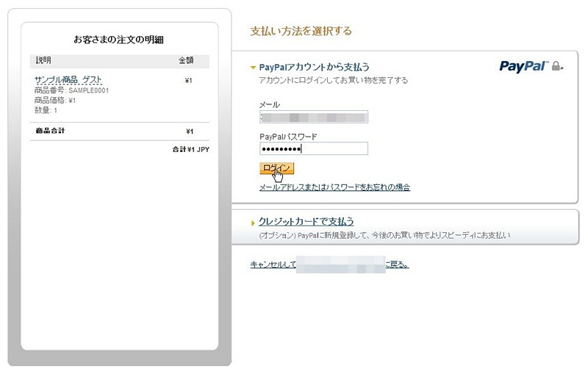This screenshot has width=588, height=371.
Task: Click the 商品番号: SAMPLE0001 text
Action: pyautogui.click(x=71, y=90)
